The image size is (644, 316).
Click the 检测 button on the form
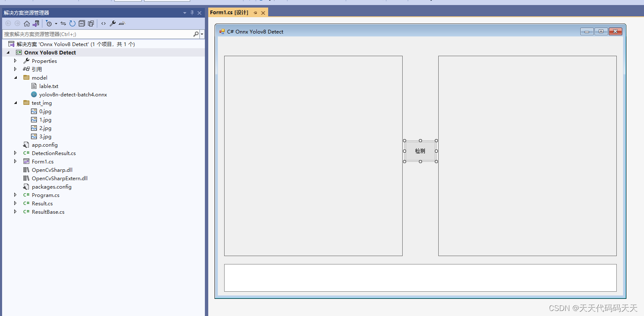[x=420, y=151]
